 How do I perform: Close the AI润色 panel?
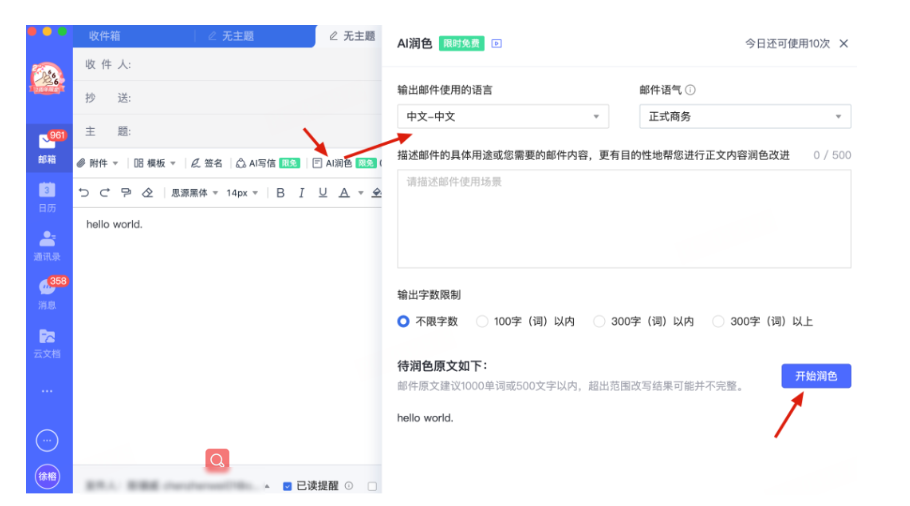pyautogui.click(x=844, y=44)
